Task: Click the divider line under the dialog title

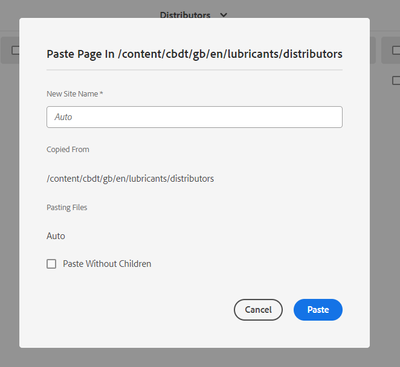Action: 194,70
